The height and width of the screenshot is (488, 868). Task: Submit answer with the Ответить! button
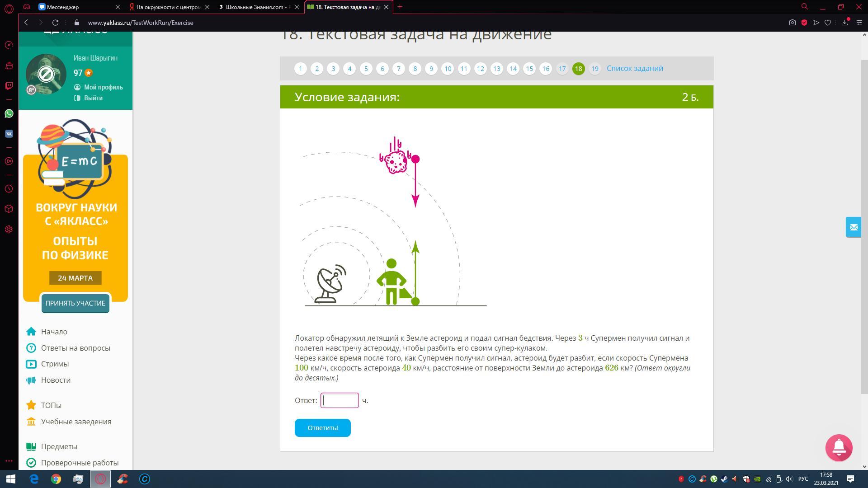[x=322, y=428]
